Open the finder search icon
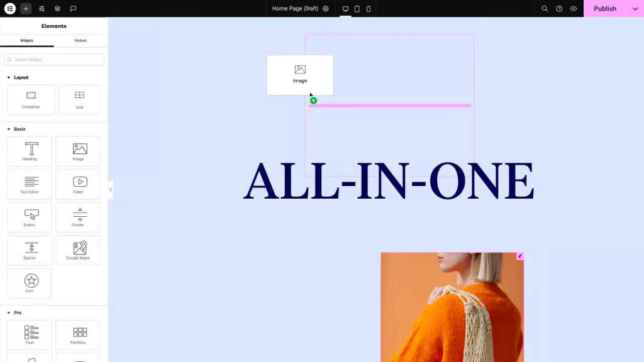The image size is (644, 362). [545, 9]
